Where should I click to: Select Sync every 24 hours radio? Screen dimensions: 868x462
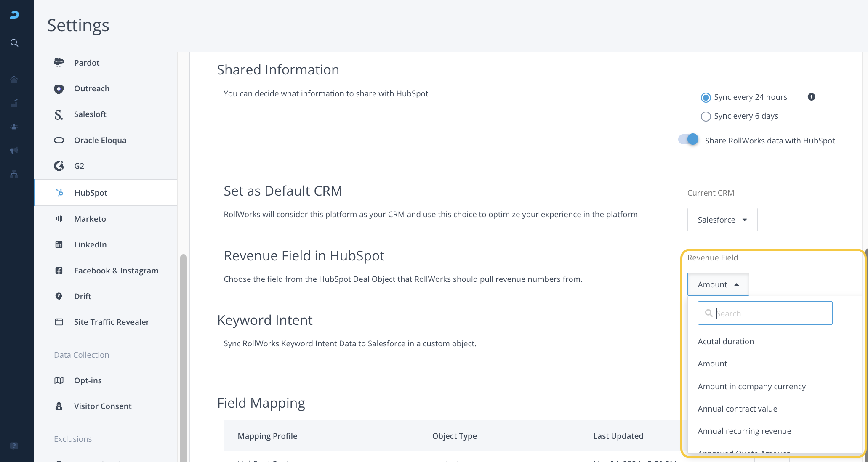click(706, 97)
